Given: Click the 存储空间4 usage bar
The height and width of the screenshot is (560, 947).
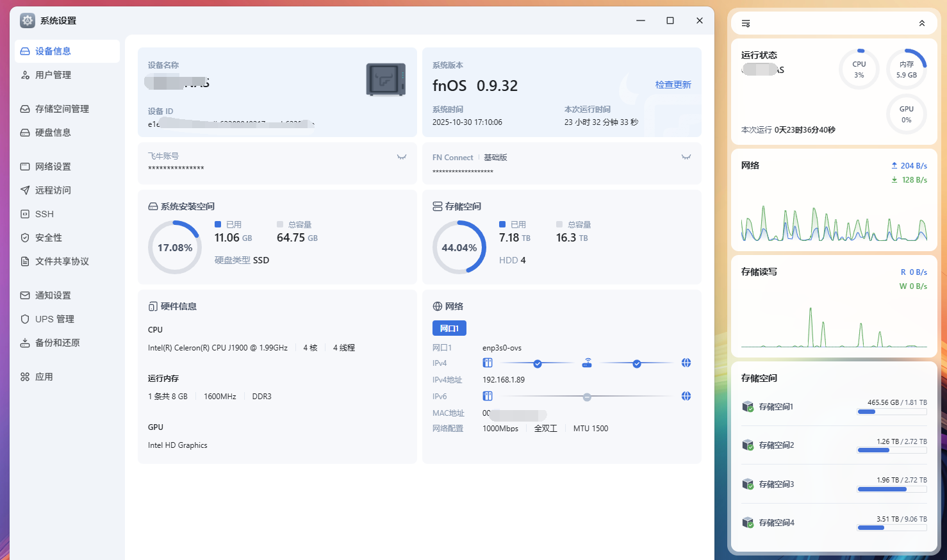Looking at the screenshot, I should pos(892,528).
